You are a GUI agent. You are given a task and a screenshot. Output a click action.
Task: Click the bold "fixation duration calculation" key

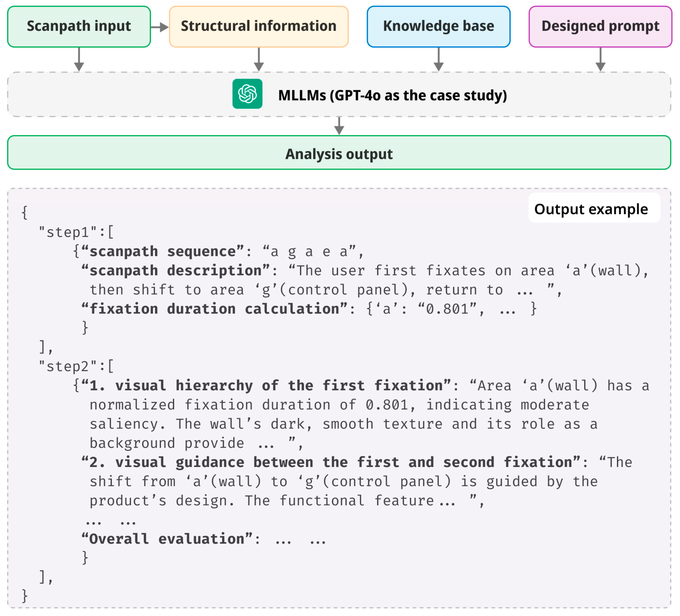coord(215,309)
